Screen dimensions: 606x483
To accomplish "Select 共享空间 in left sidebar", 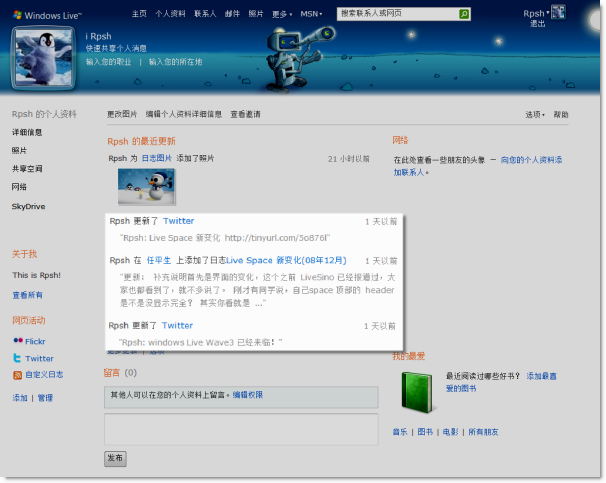I will (x=27, y=169).
